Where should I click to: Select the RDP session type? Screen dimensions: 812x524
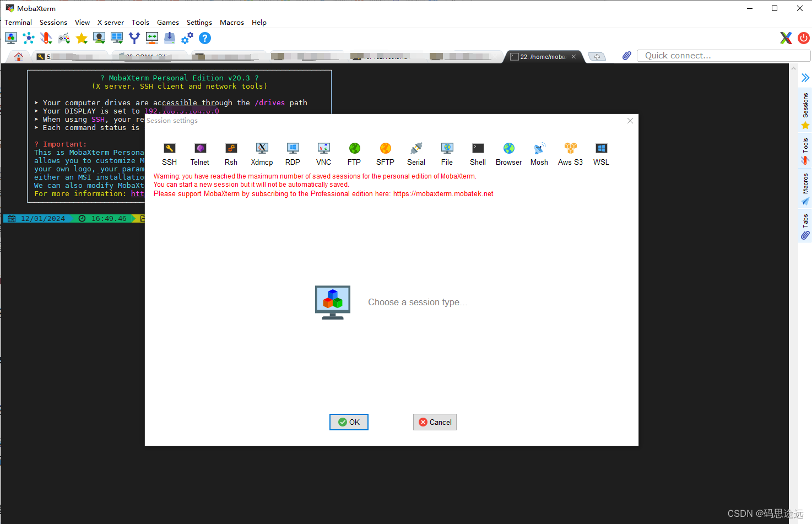point(293,154)
